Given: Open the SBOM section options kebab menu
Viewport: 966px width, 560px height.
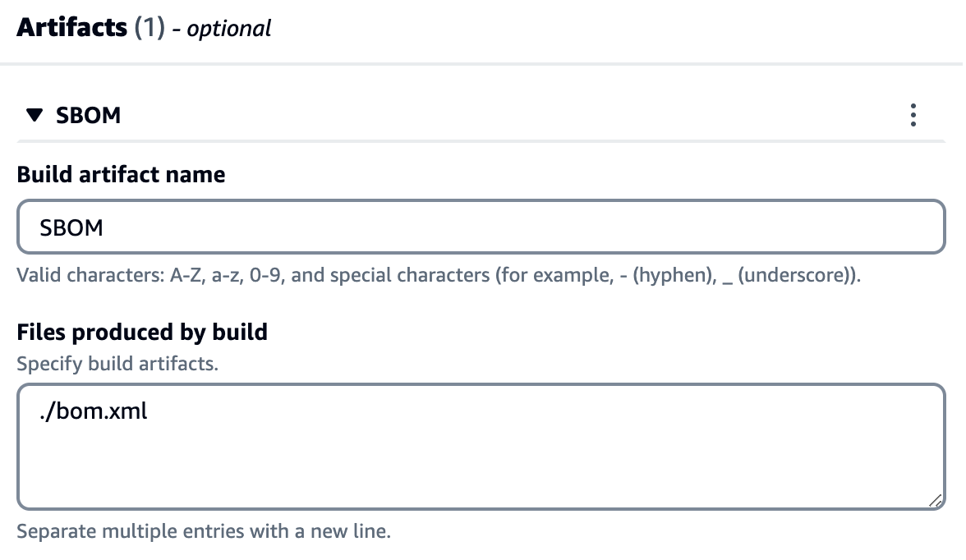Looking at the screenshot, I should pos(913,115).
